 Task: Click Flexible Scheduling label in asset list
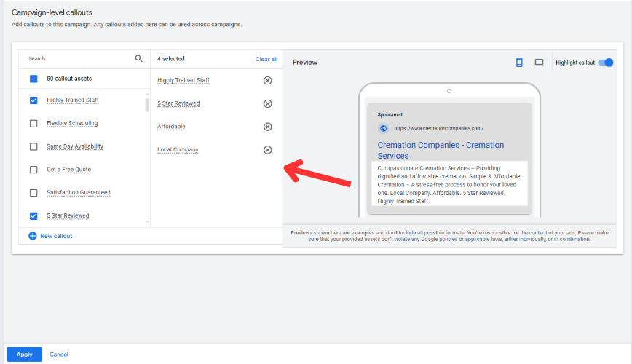coord(72,123)
